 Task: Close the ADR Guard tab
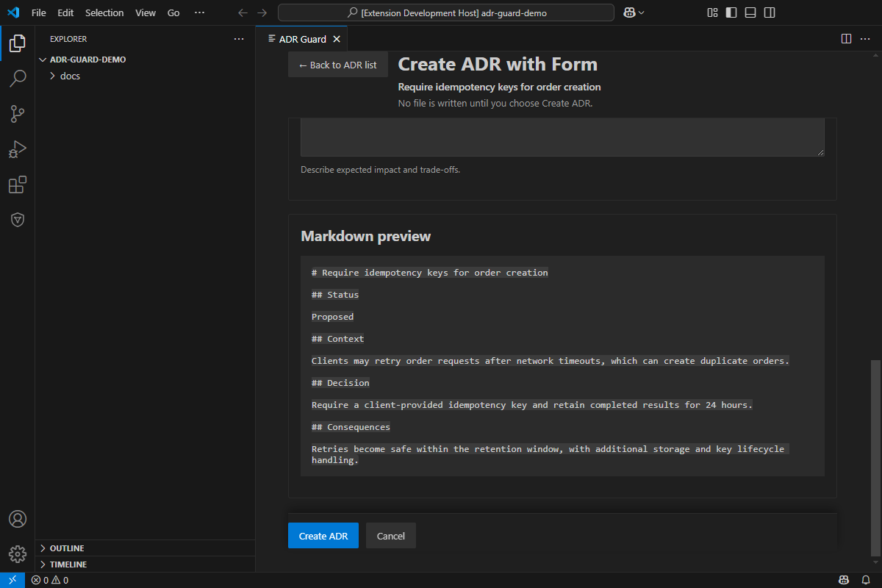pyautogui.click(x=337, y=39)
